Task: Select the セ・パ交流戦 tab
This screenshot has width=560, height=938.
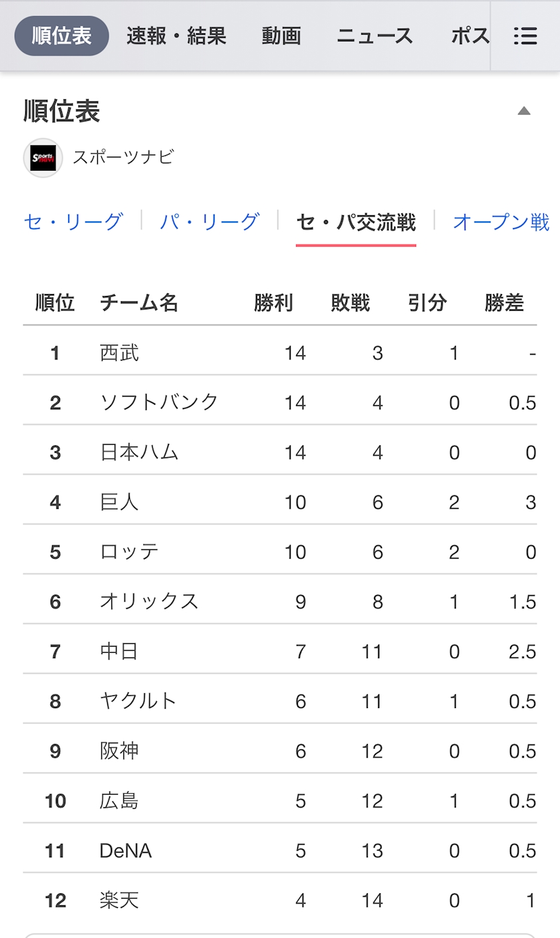Action: pos(356,223)
